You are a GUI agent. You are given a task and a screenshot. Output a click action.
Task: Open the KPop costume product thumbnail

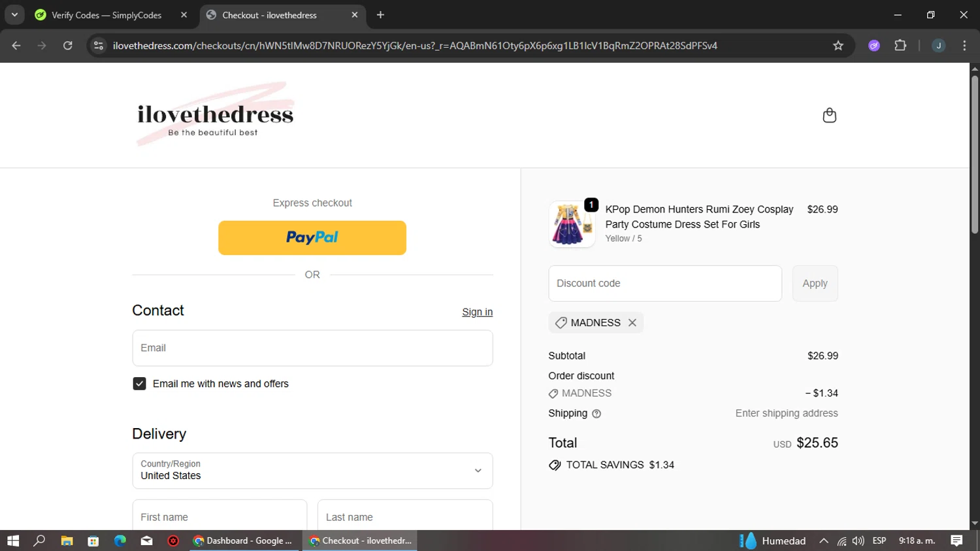point(572,224)
